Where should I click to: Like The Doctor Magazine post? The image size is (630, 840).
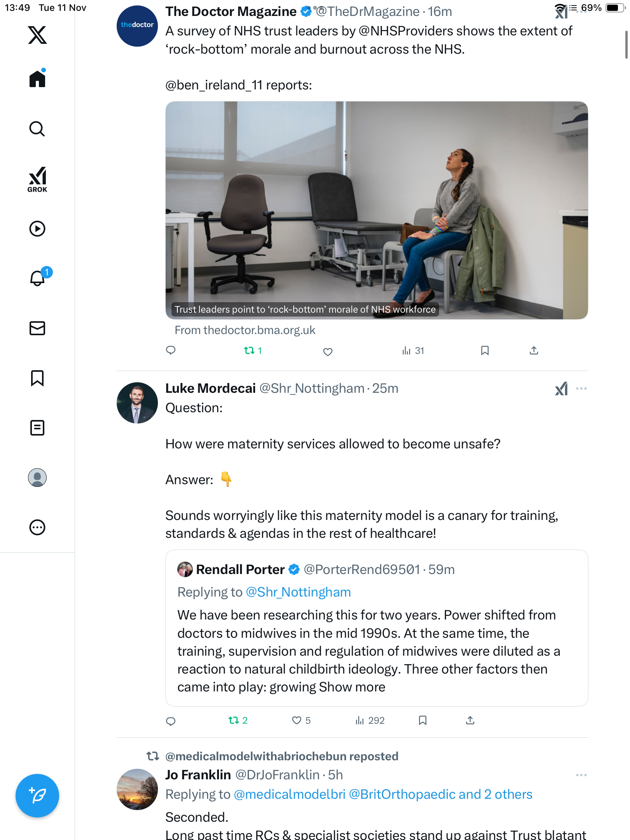coord(328,352)
